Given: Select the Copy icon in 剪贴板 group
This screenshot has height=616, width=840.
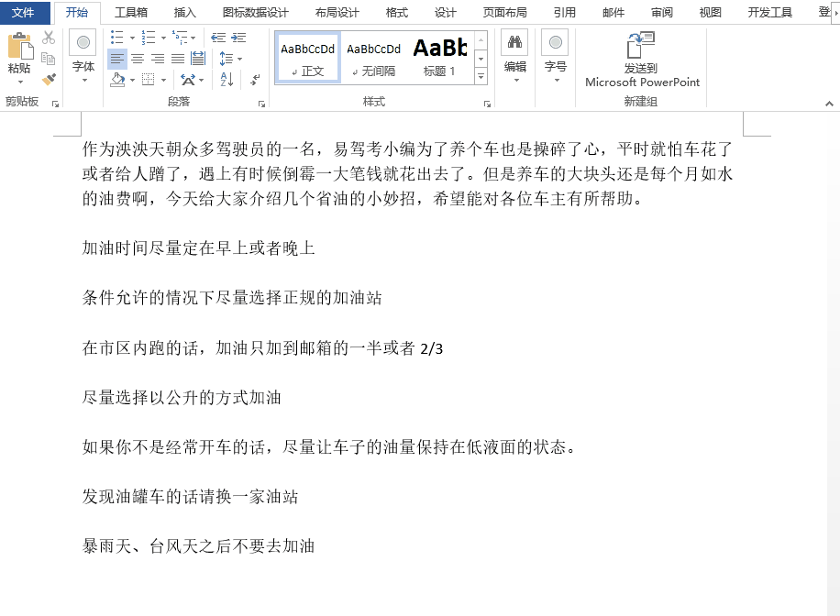Looking at the screenshot, I should [x=49, y=58].
